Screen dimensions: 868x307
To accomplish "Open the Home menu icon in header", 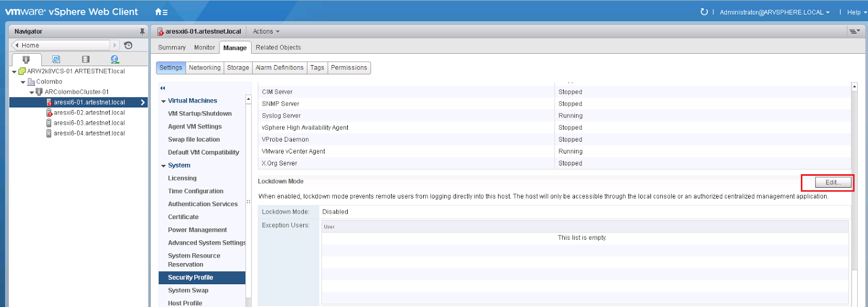I will [x=161, y=12].
